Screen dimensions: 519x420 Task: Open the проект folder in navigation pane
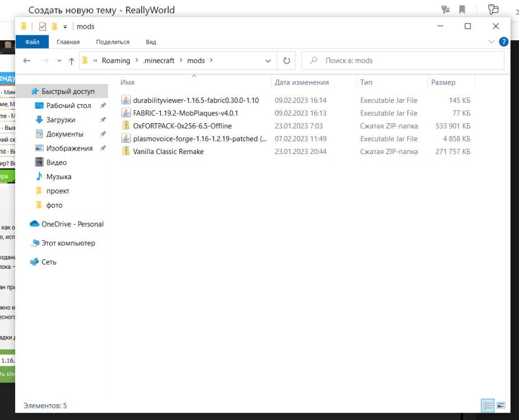pyautogui.click(x=58, y=191)
